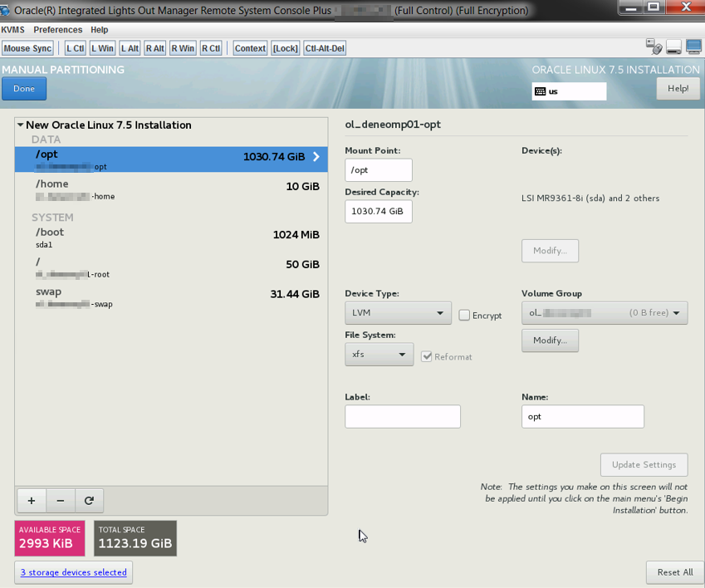This screenshot has width=705, height=588.
Task: Open the Help menu
Action: [x=100, y=30]
